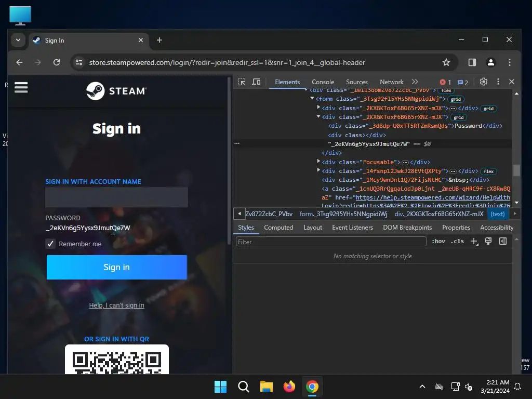Close the Sign In tab
The width and height of the screenshot is (532, 399).
tap(140, 40)
